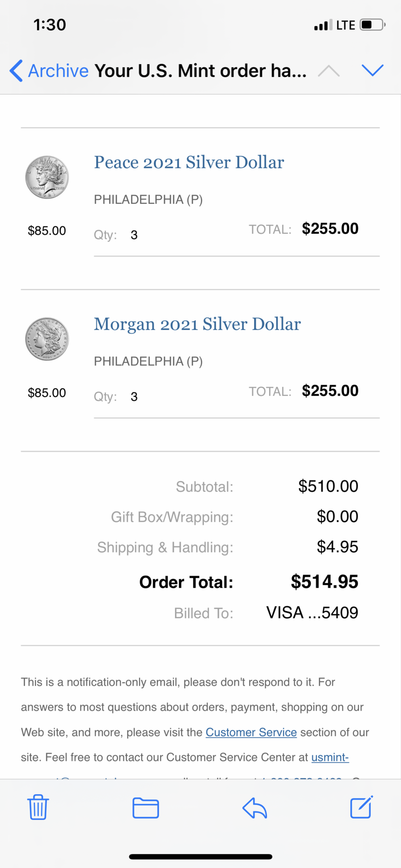Tap the $514.95 order total amount
The height and width of the screenshot is (868, 401).
(325, 582)
